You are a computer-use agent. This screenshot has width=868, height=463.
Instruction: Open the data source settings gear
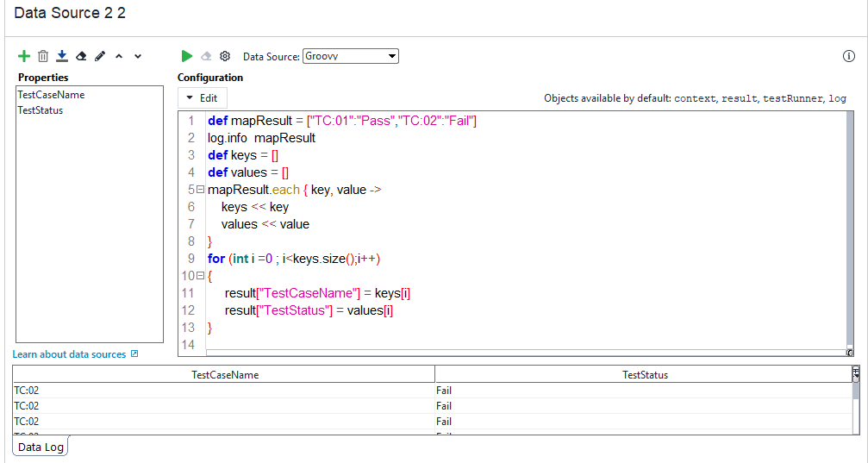click(225, 56)
